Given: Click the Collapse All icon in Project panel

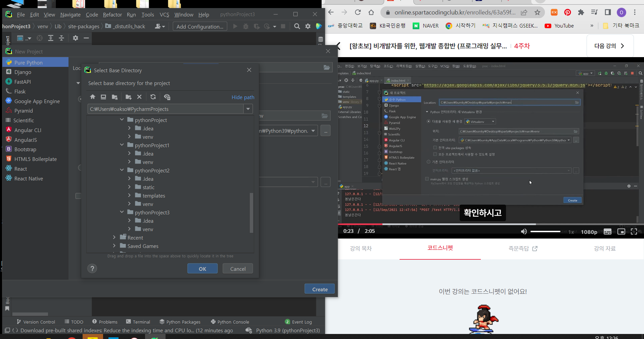Looking at the screenshot, I should point(61,38).
